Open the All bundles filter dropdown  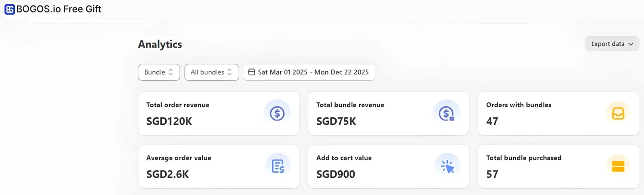pos(212,72)
